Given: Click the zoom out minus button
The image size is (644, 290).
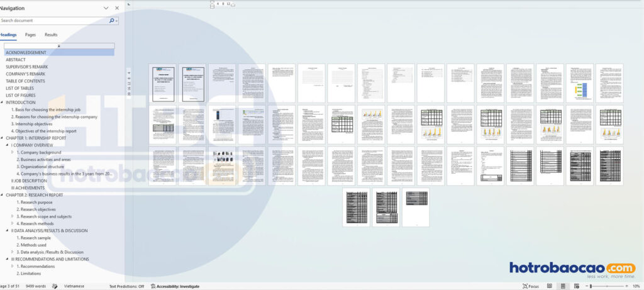Looking at the screenshot, I should pos(587,286).
